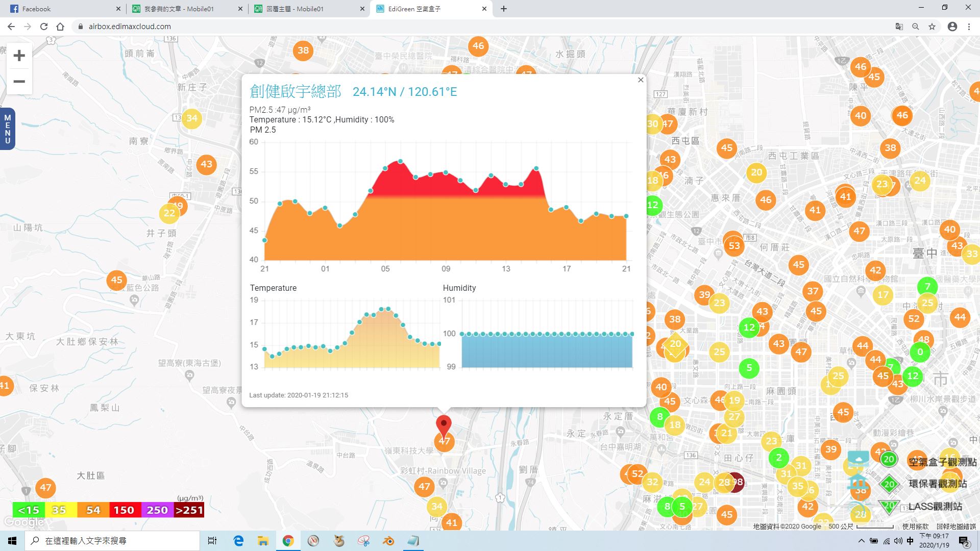980x551 pixels.
Task: Click the PM2.5 chart peak point near 06
Action: click(401, 161)
